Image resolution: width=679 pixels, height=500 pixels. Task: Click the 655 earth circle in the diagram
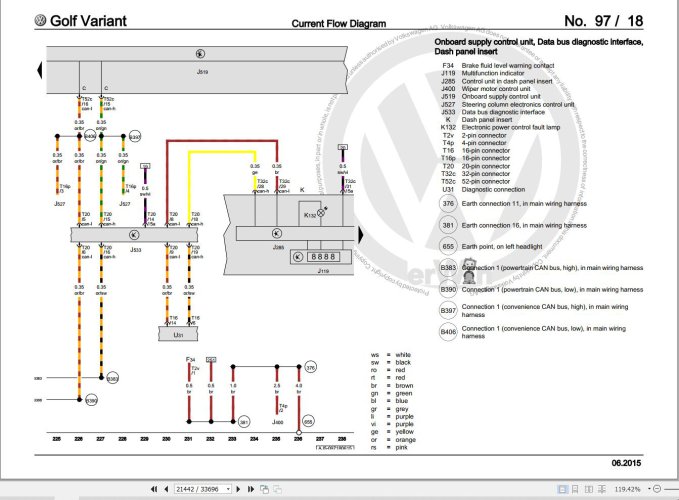coord(308,421)
